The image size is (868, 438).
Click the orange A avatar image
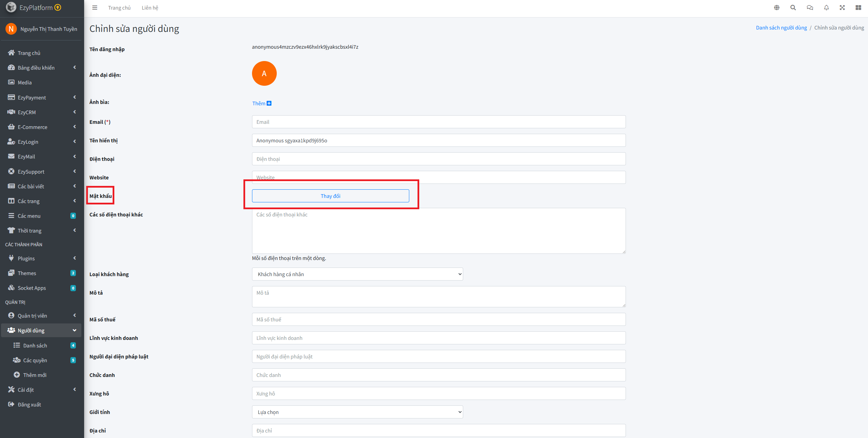[x=264, y=73]
